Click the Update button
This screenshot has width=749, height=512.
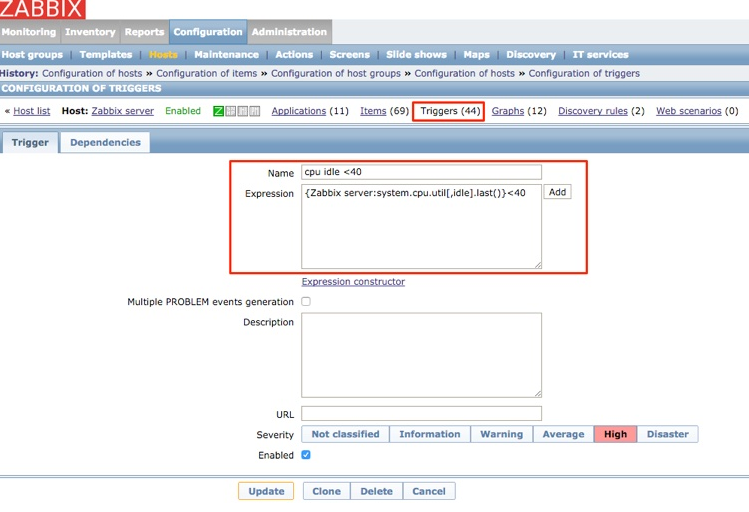point(266,491)
